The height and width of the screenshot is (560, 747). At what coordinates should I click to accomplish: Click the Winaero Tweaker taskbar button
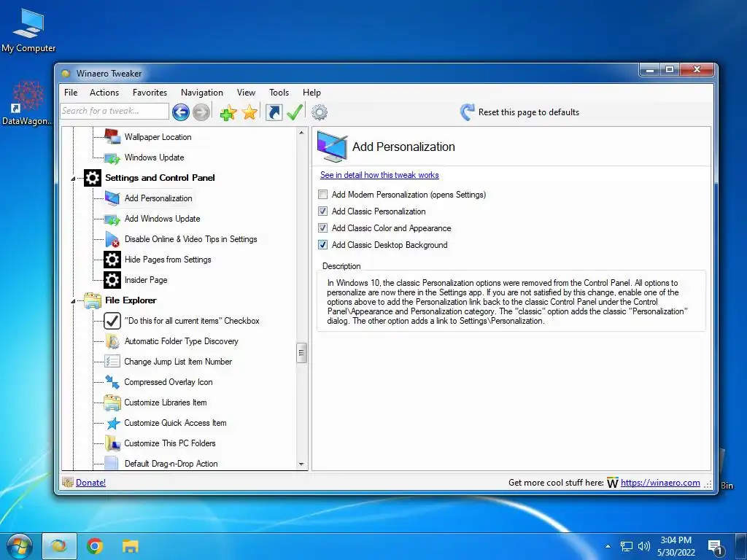pyautogui.click(x=60, y=546)
